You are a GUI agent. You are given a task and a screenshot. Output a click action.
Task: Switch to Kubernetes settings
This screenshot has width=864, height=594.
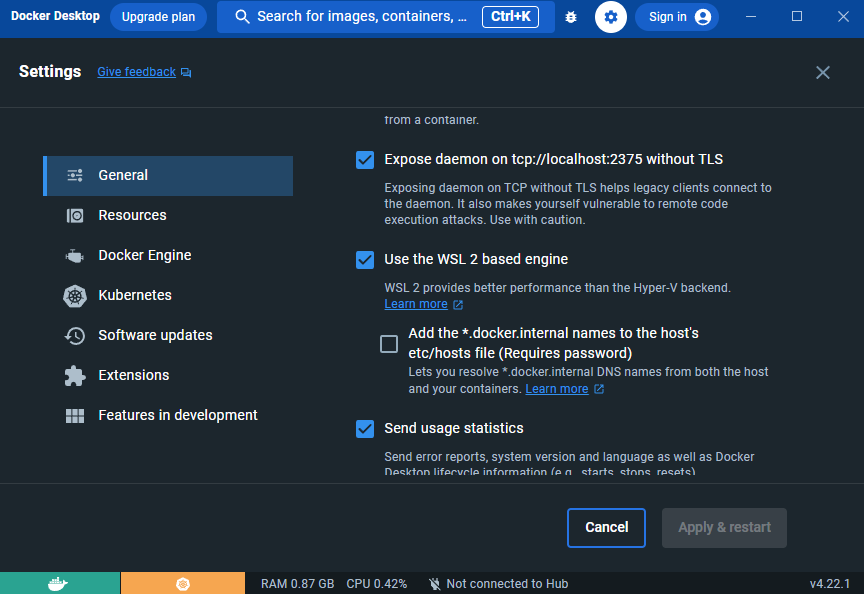168,295
